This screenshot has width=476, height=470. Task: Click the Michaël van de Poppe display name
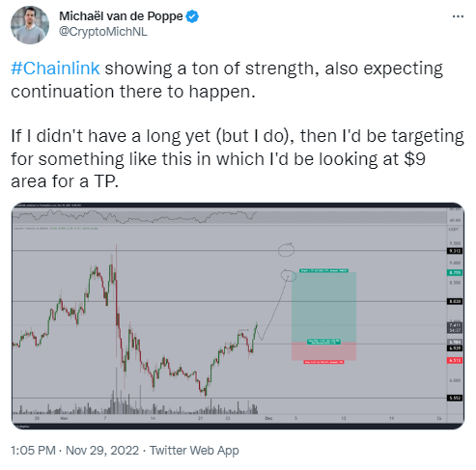pyautogui.click(x=121, y=16)
